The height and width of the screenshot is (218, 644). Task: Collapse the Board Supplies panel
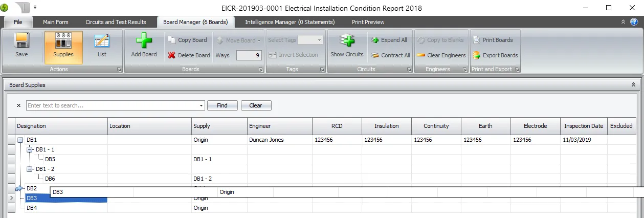633,85
